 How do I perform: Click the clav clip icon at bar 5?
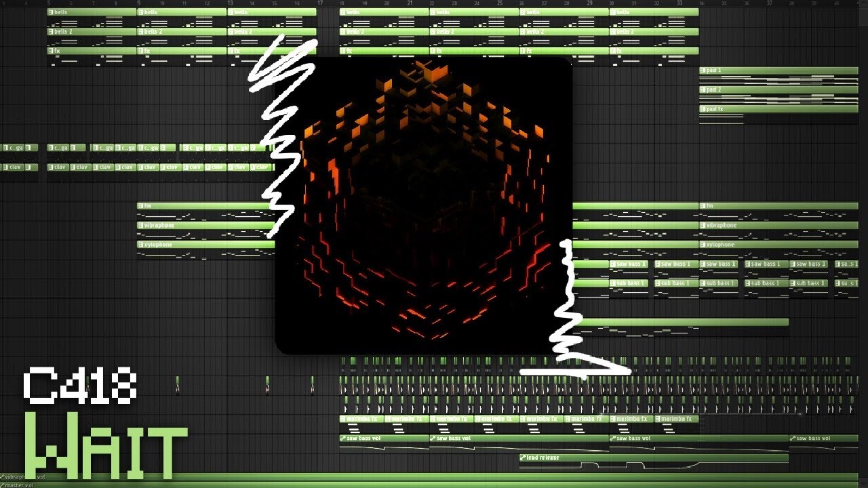[x=51, y=167]
